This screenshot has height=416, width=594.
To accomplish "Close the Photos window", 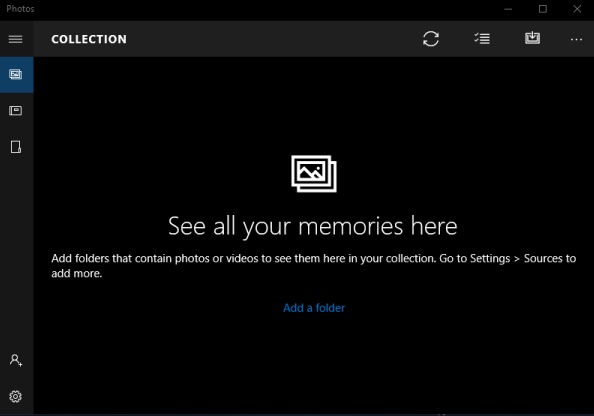I will pos(577,9).
